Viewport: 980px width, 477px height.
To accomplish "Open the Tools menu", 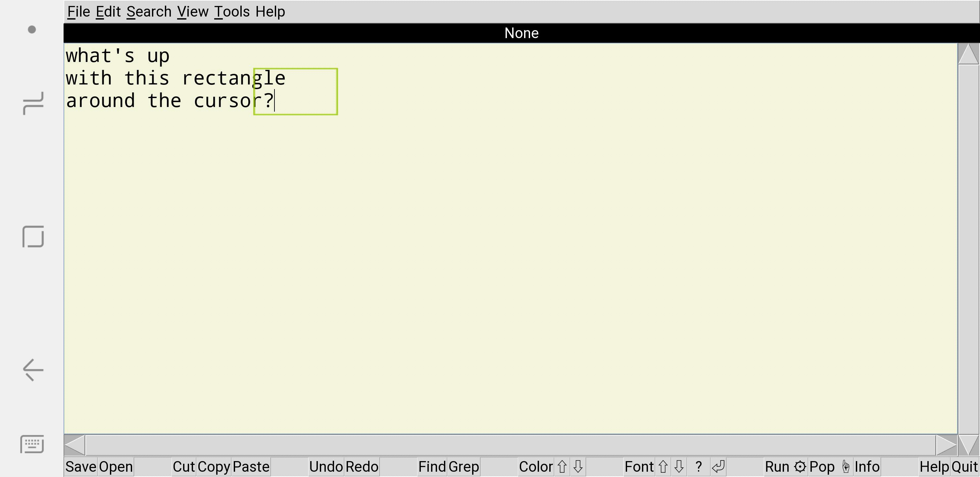I will (232, 12).
